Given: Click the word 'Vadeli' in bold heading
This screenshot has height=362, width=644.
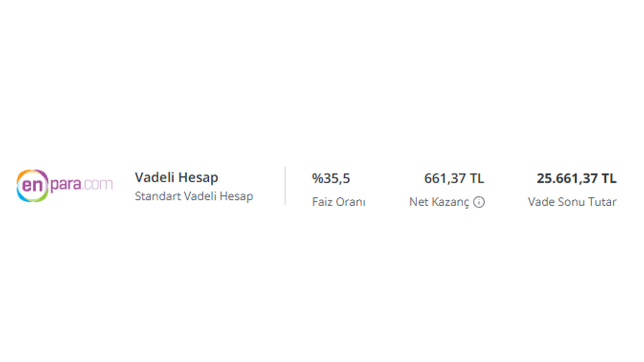Looking at the screenshot, I should click(153, 177).
